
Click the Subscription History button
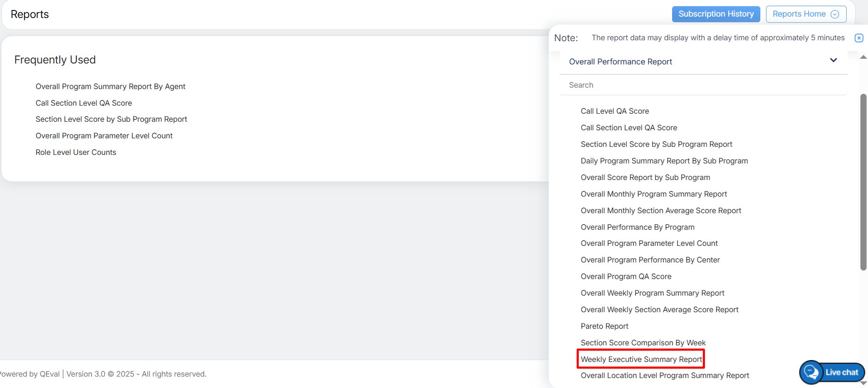pyautogui.click(x=716, y=14)
